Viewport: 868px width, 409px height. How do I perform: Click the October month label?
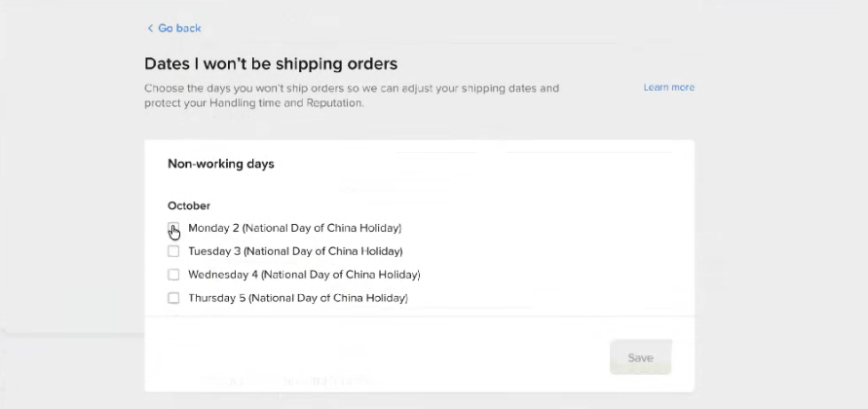(x=189, y=205)
